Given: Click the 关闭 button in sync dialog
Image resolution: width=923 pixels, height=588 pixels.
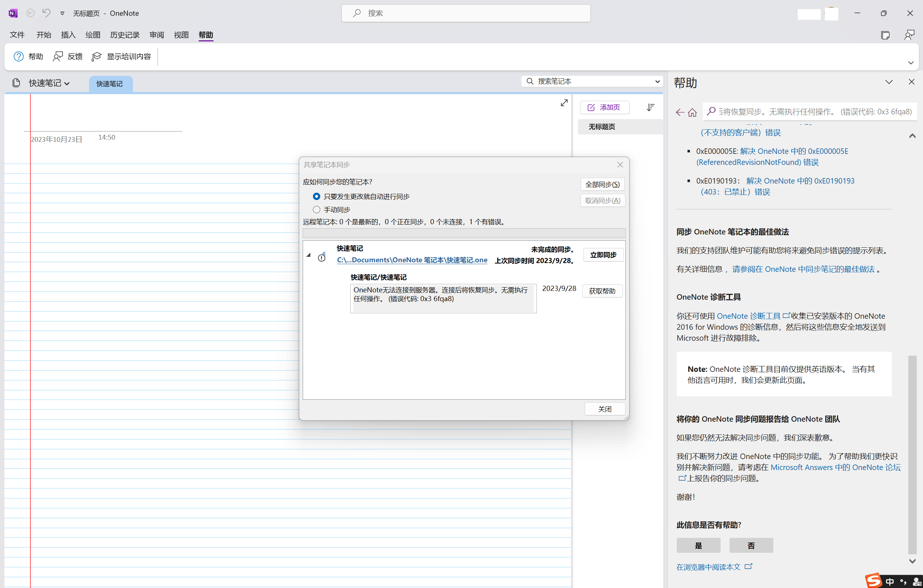Looking at the screenshot, I should click(x=605, y=409).
